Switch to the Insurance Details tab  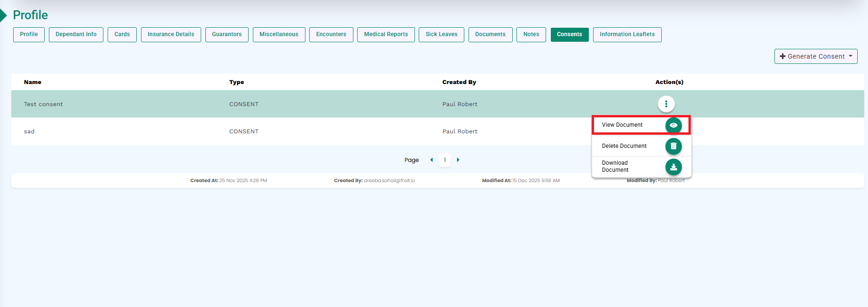click(171, 34)
